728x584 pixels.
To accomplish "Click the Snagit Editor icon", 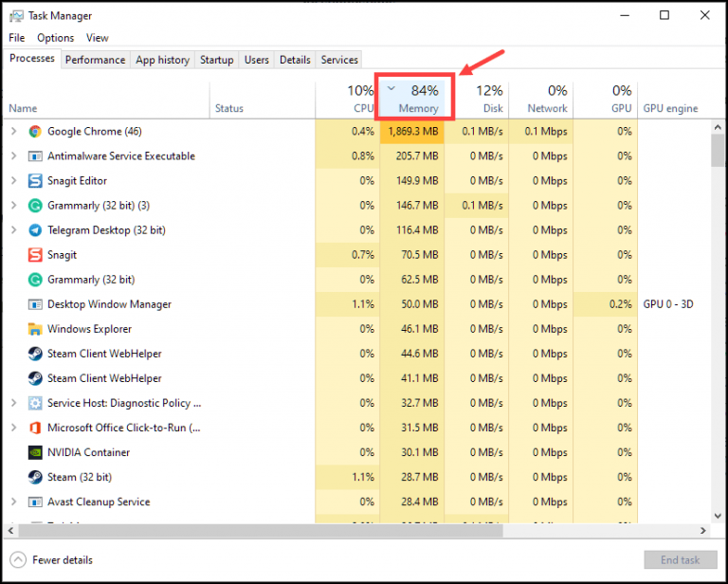I will [x=35, y=180].
